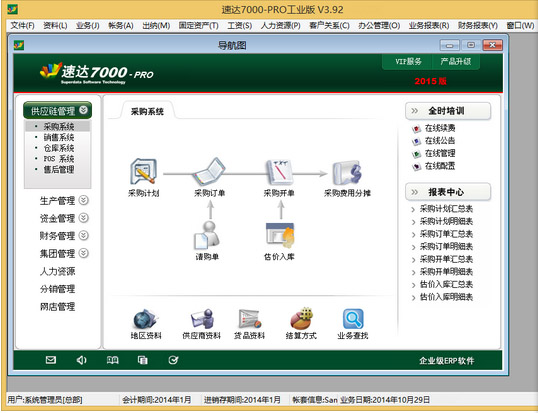Expand the 报表中心 panel header
This screenshot has height=413, width=538.
coord(448,192)
